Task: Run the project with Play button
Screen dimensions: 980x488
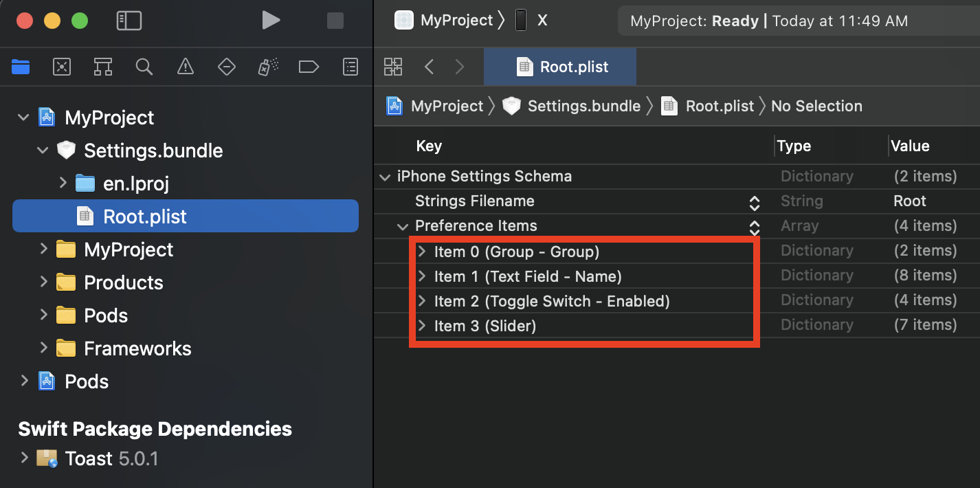Action: tap(271, 21)
